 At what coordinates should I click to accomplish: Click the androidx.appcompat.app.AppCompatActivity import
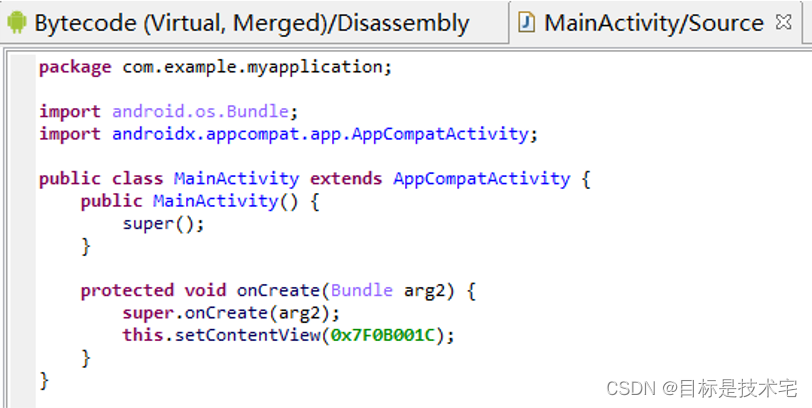click(x=319, y=133)
